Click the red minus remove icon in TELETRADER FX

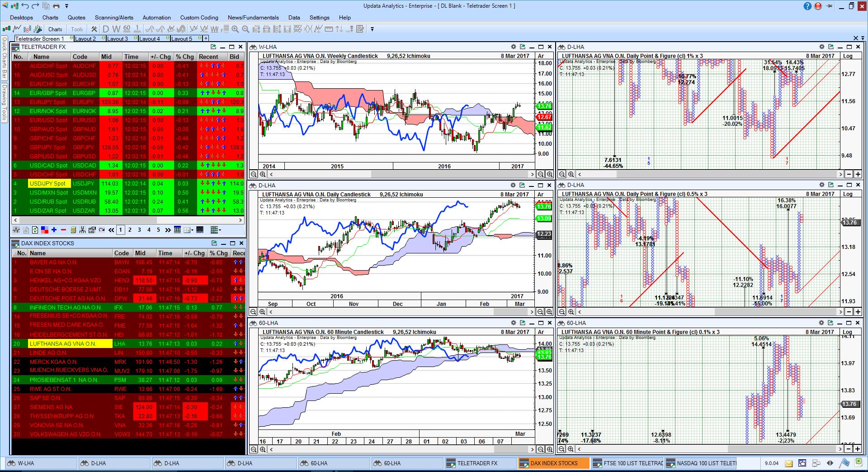tap(63, 230)
